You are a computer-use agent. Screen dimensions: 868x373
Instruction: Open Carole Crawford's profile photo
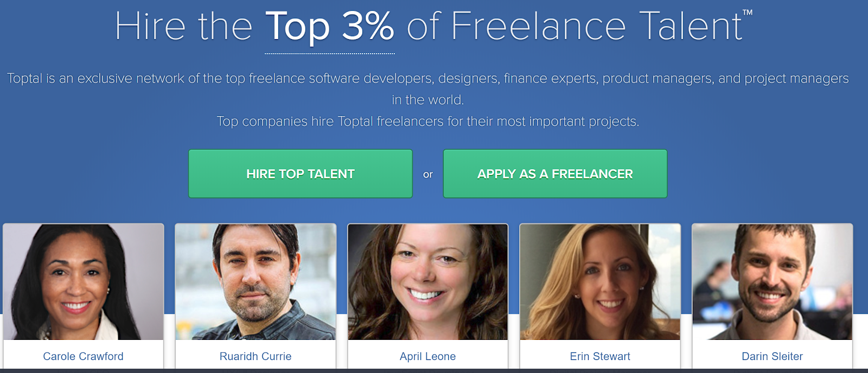84,282
